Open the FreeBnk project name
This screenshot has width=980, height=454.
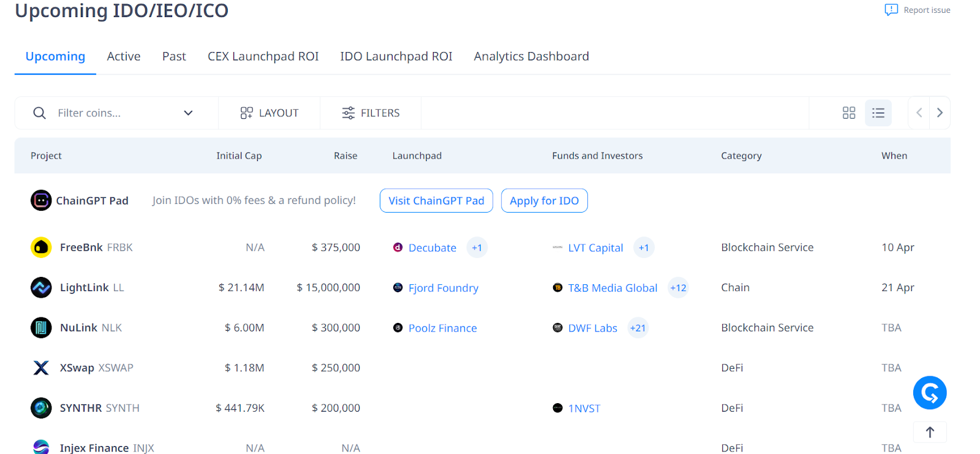click(81, 248)
